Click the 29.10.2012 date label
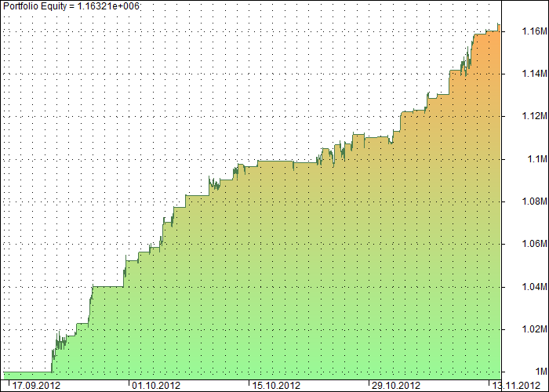549x392 pixels. tap(396, 386)
